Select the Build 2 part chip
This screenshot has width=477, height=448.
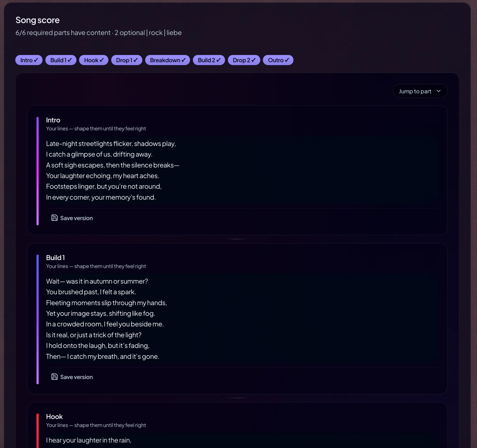(209, 60)
